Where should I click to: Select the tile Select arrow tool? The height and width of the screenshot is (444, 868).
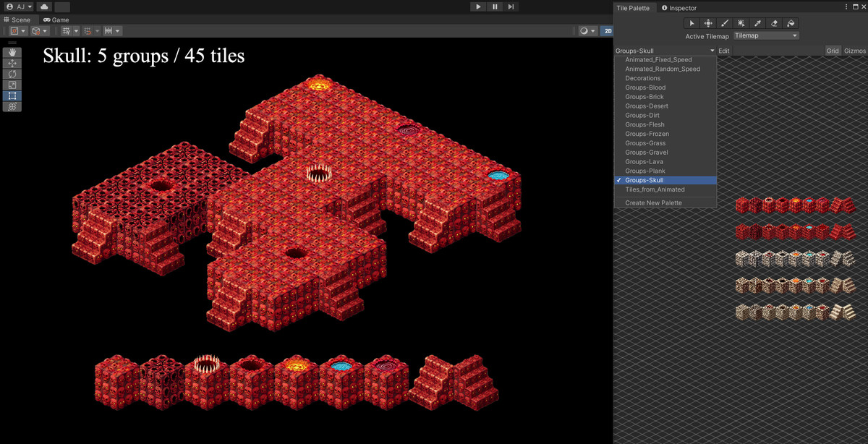[x=691, y=23]
